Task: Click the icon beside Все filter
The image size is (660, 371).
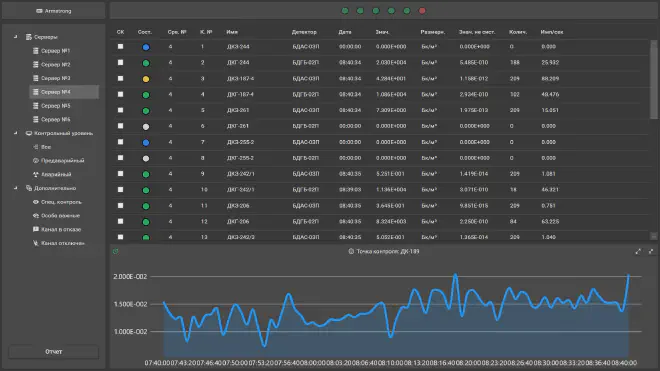Action: (36, 147)
